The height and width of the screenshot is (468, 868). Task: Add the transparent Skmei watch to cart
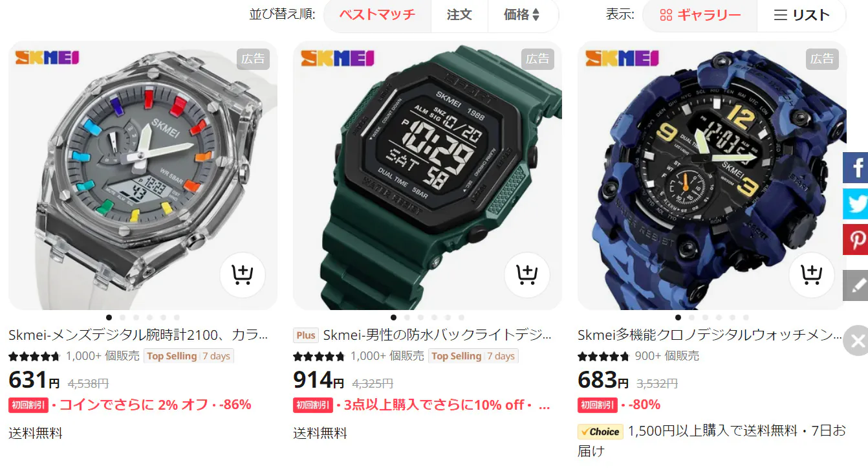(242, 275)
